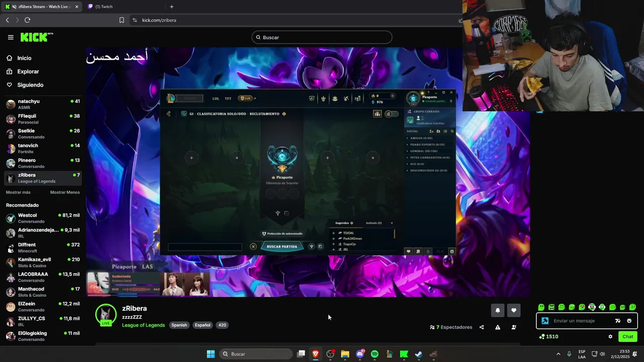Report the stream with the warning triangle icon
The width and height of the screenshot is (644, 362).
(498, 327)
